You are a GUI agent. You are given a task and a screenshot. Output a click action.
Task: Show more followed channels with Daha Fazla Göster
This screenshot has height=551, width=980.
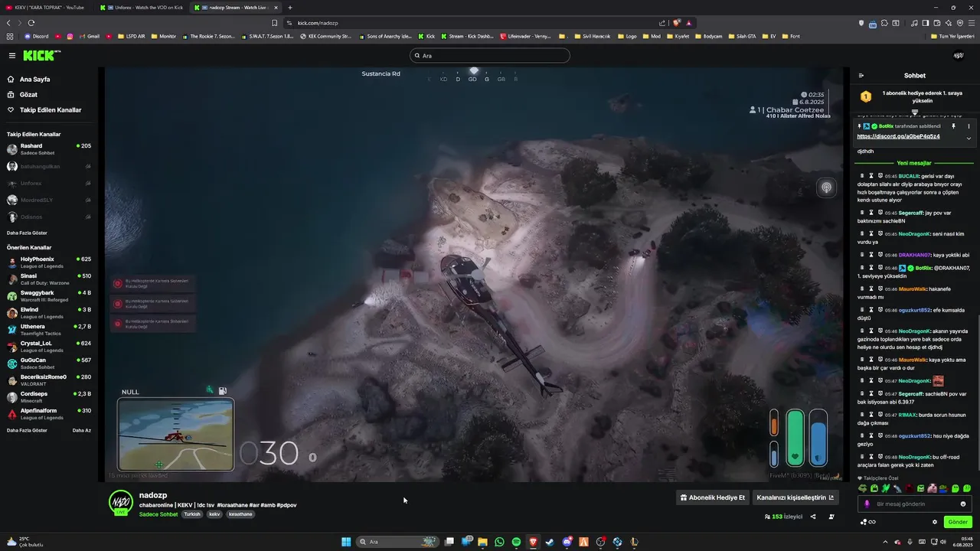27,233
